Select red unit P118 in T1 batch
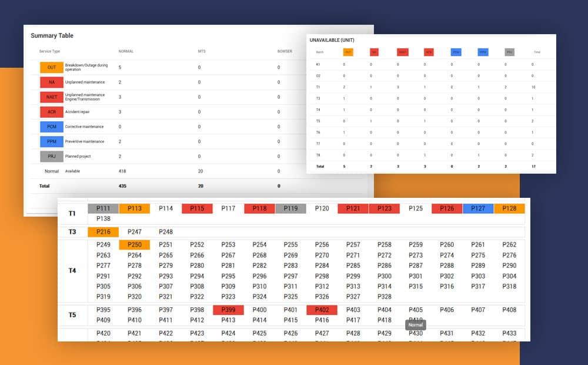Image resolution: width=588 pixels, height=365 pixels. pyautogui.click(x=259, y=208)
